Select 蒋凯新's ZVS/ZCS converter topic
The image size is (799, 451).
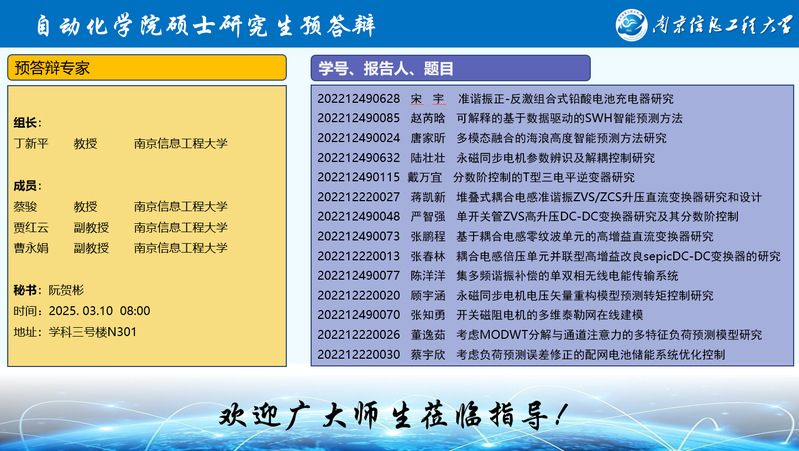coord(608,197)
